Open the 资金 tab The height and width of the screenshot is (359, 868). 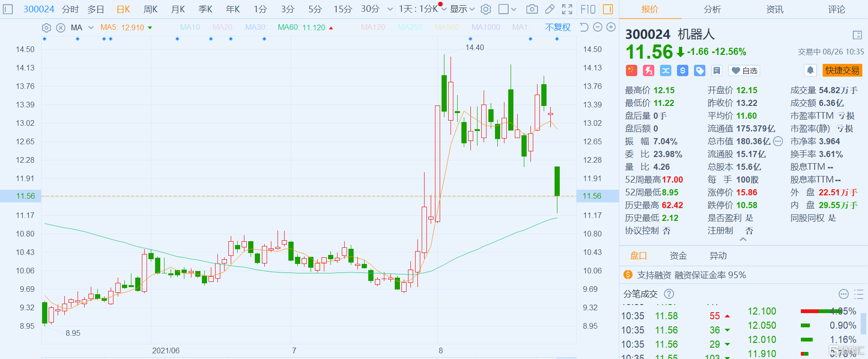678,256
